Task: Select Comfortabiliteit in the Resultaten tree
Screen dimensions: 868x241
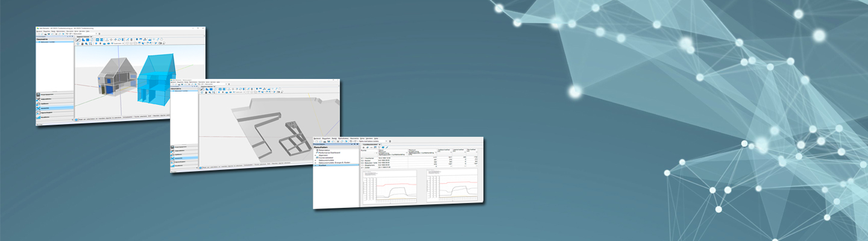Action: tap(325, 157)
